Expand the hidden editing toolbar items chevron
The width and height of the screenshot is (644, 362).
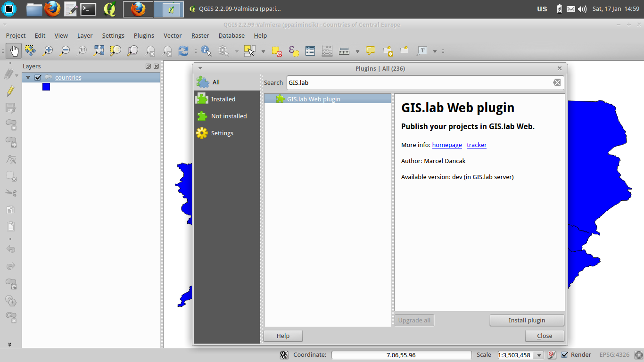coord(9,345)
